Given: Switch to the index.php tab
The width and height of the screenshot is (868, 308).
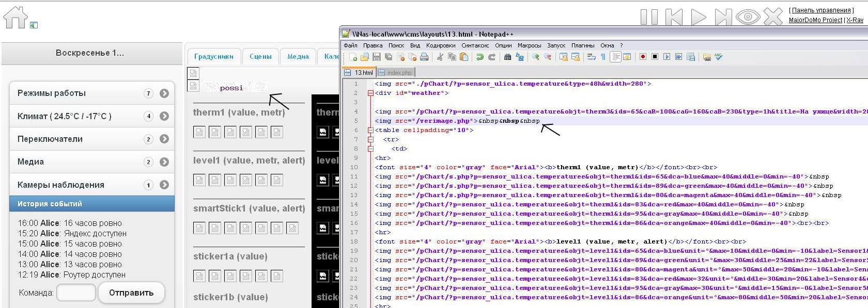Looking at the screenshot, I should 396,73.
